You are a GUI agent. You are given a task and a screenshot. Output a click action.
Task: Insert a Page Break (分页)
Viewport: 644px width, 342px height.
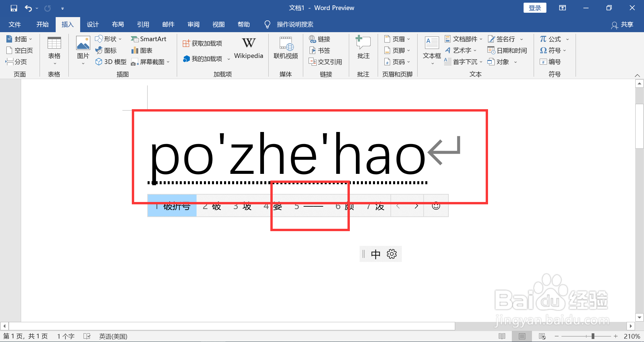pos(16,62)
